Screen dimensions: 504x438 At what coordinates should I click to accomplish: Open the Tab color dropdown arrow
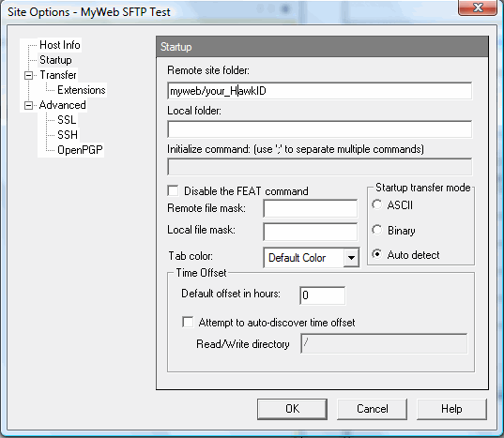(x=351, y=258)
